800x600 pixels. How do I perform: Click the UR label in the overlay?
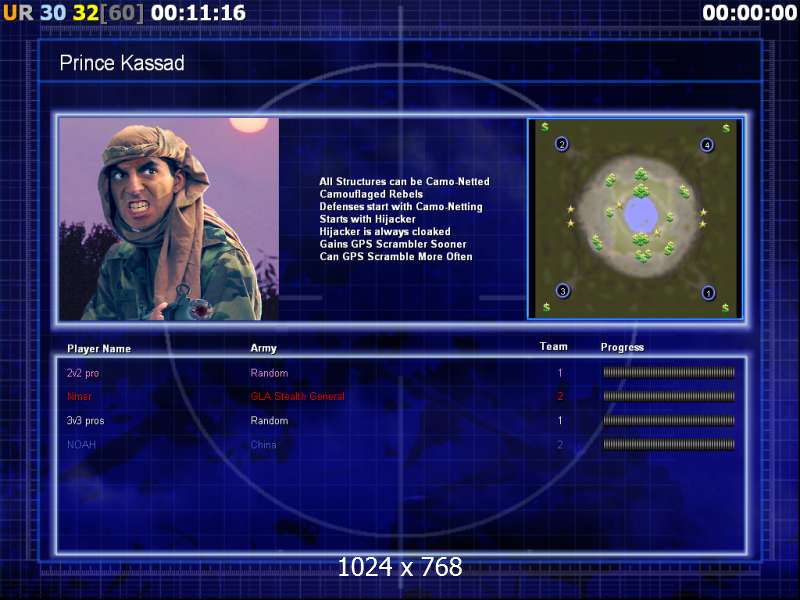(x=18, y=13)
